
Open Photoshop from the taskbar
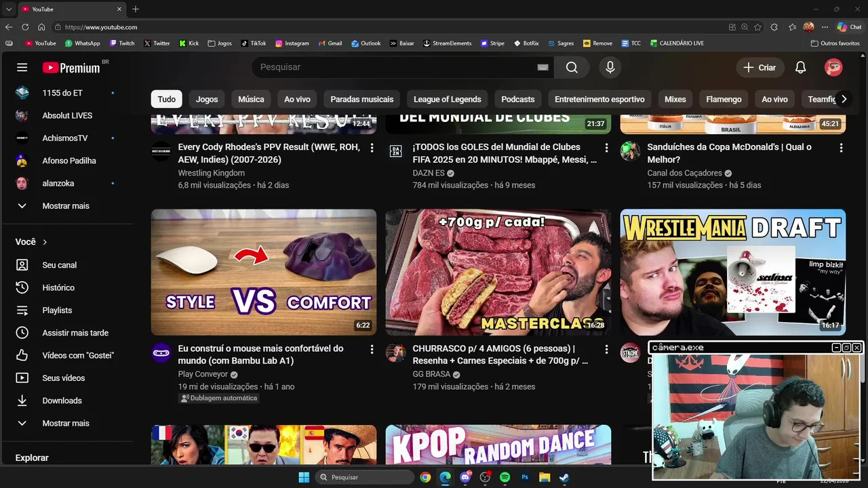(x=525, y=477)
